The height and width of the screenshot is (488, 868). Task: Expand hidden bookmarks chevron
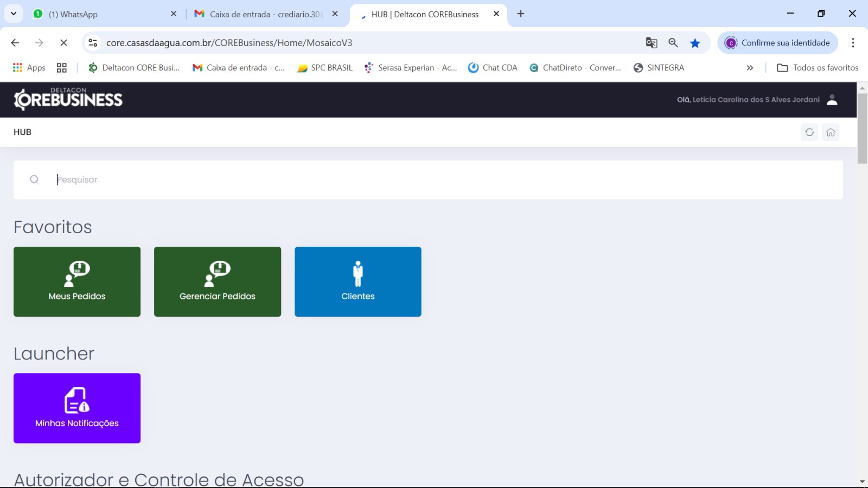750,68
